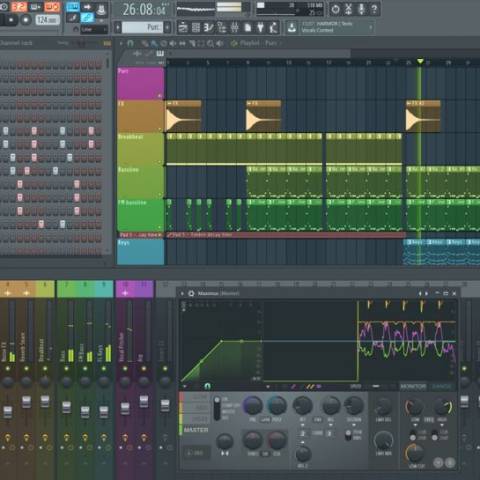This screenshot has height=480, width=480.
Task: Flip the switch under the HIGH frequency knob
Action: coord(435,435)
